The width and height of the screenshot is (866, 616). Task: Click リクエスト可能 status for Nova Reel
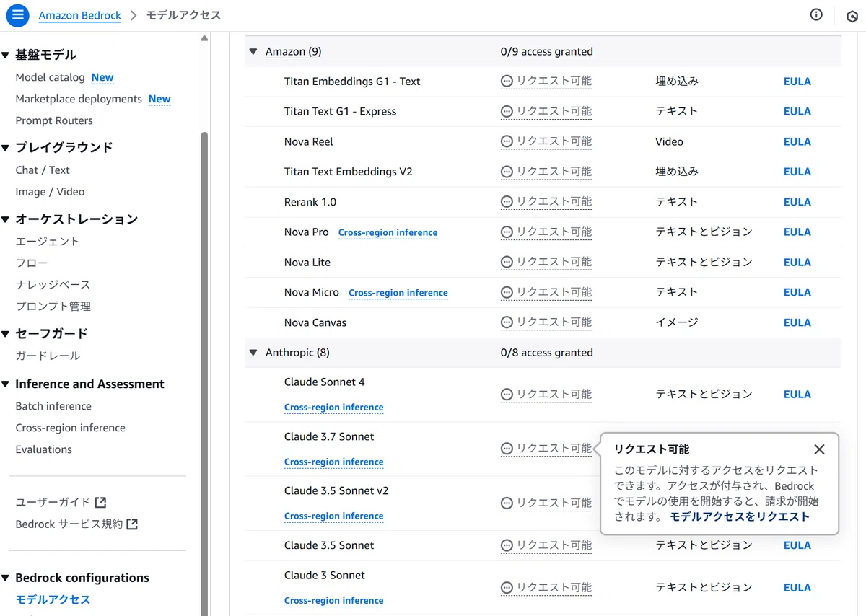click(546, 141)
